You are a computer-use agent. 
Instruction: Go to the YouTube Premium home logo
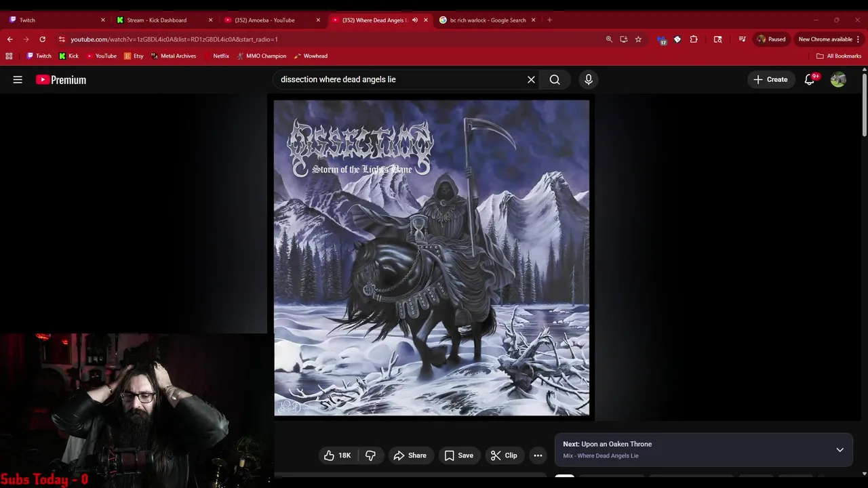61,79
